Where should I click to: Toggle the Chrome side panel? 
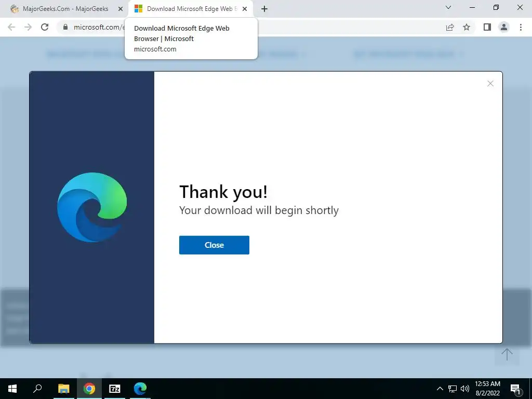tap(487, 27)
